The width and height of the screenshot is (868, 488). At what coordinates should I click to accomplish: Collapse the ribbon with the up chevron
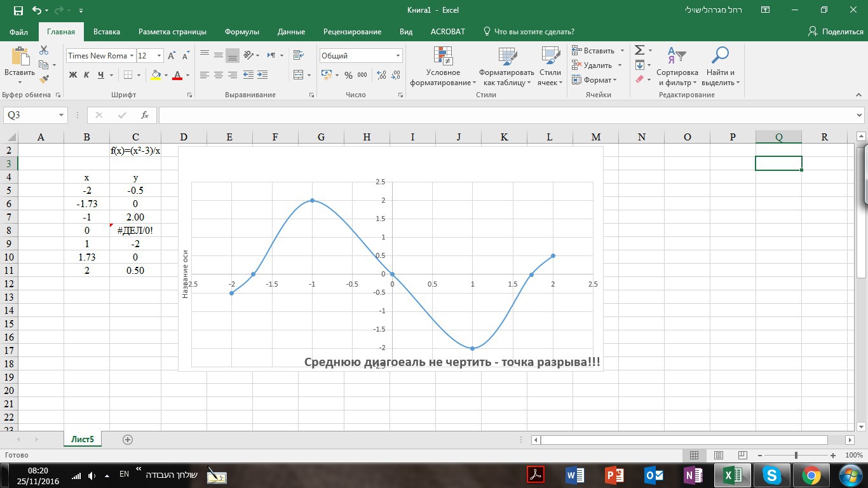pyautogui.click(x=859, y=95)
